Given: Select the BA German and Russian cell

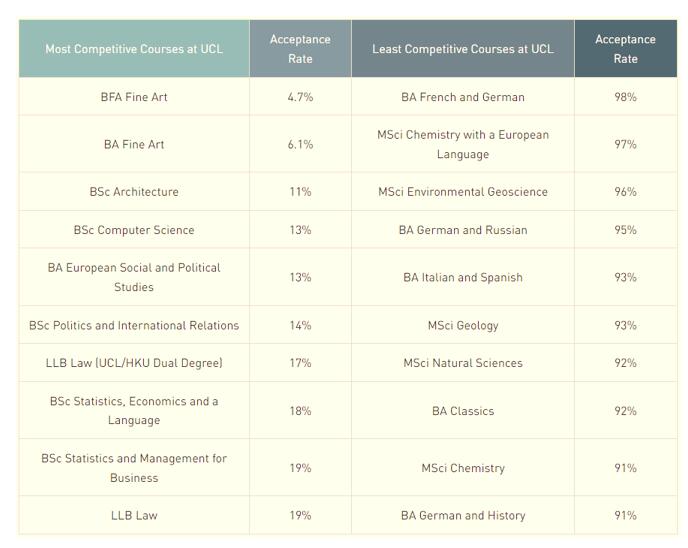Looking at the screenshot, I should pos(462,230).
